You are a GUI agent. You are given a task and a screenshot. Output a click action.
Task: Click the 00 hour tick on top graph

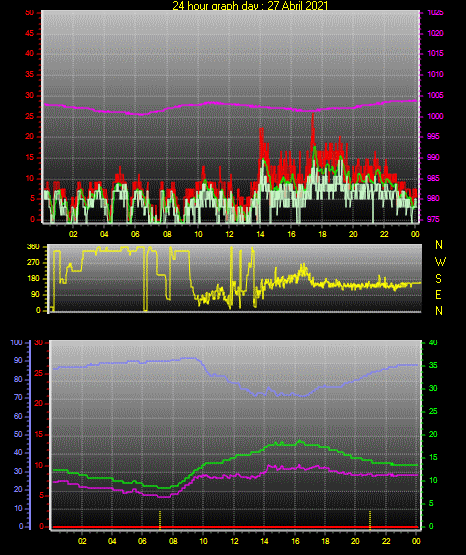tap(415, 234)
